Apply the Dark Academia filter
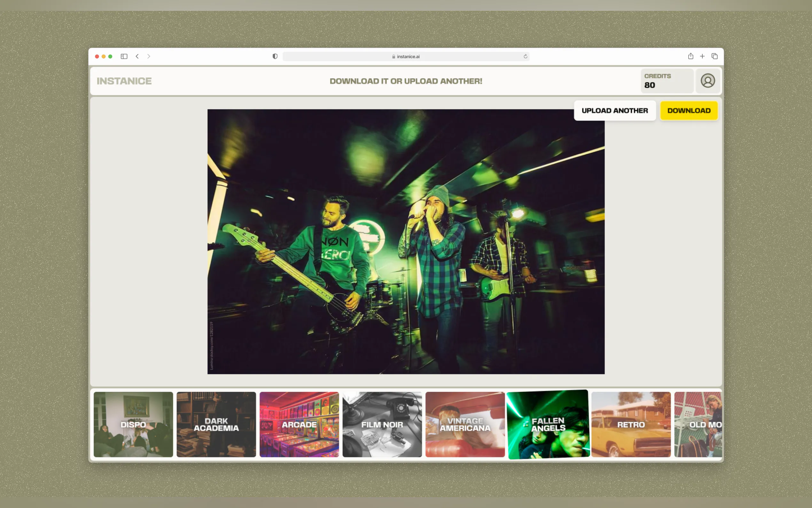 tap(216, 424)
